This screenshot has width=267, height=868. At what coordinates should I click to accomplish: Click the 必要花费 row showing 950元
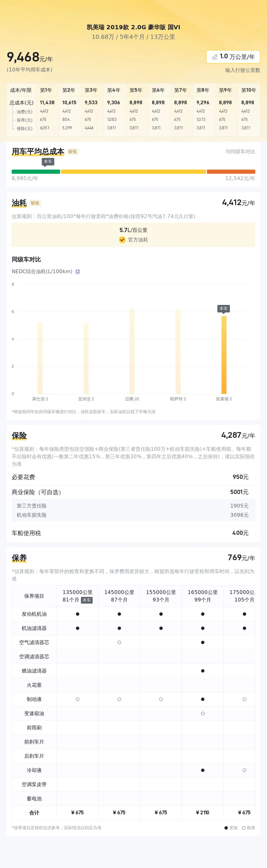[x=133, y=477]
